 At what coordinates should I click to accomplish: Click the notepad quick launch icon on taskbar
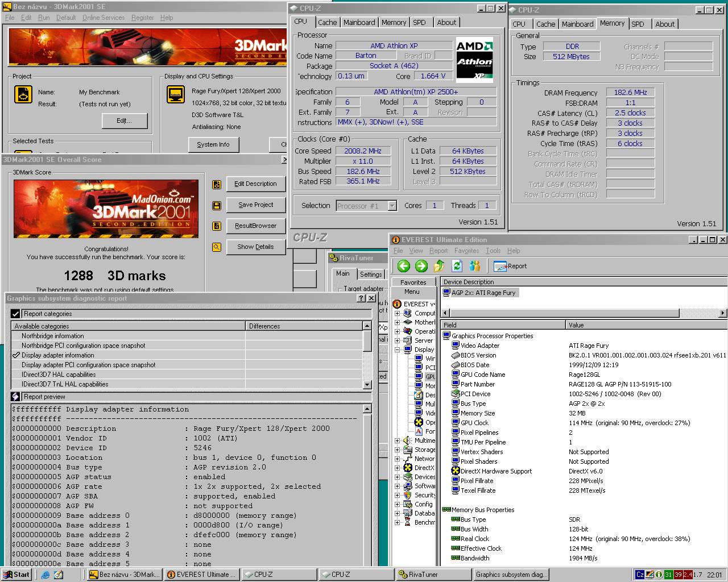click(x=59, y=575)
